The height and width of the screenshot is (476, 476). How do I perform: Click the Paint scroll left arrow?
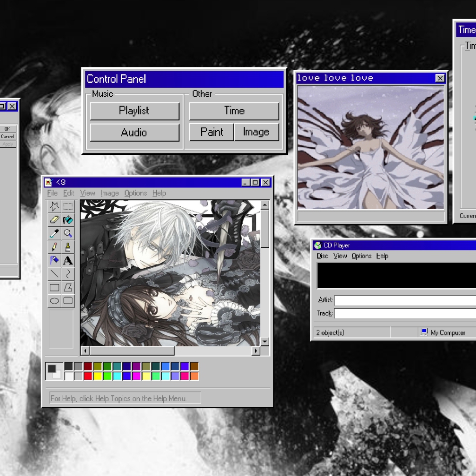click(x=86, y=351)
